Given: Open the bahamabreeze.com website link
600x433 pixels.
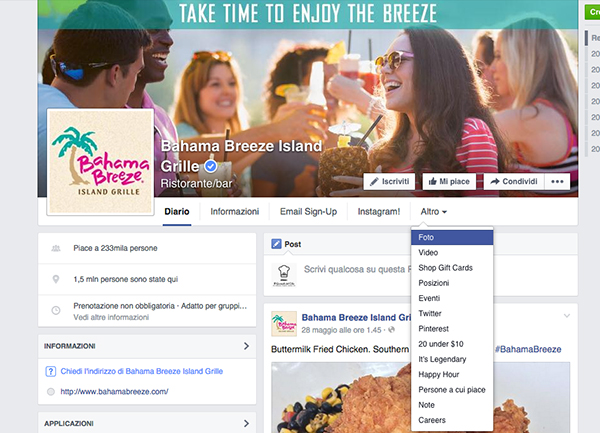Looking at the screenshot, I should coord(114,392).
